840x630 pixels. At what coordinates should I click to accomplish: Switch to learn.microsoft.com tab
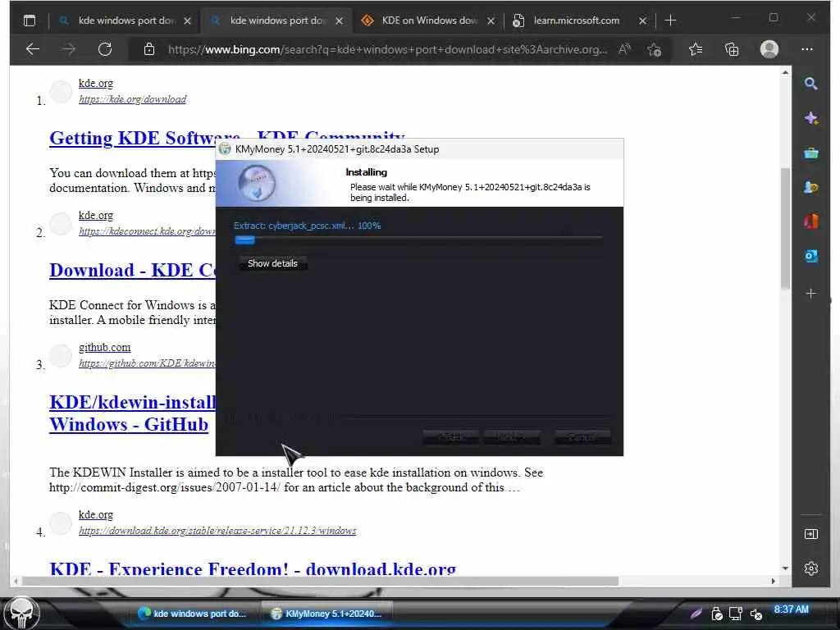click(x=577, y=21)
